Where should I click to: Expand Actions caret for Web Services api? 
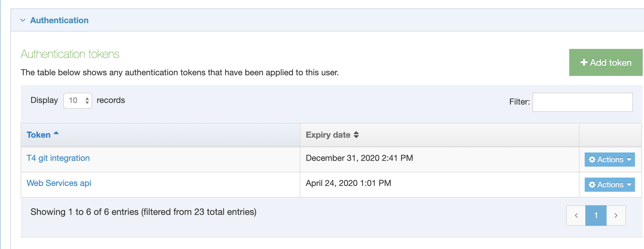click(x=629, y=185)
